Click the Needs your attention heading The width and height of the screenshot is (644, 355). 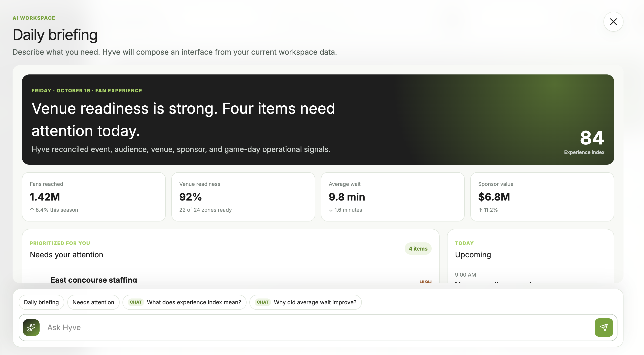[x=66, y=255]
